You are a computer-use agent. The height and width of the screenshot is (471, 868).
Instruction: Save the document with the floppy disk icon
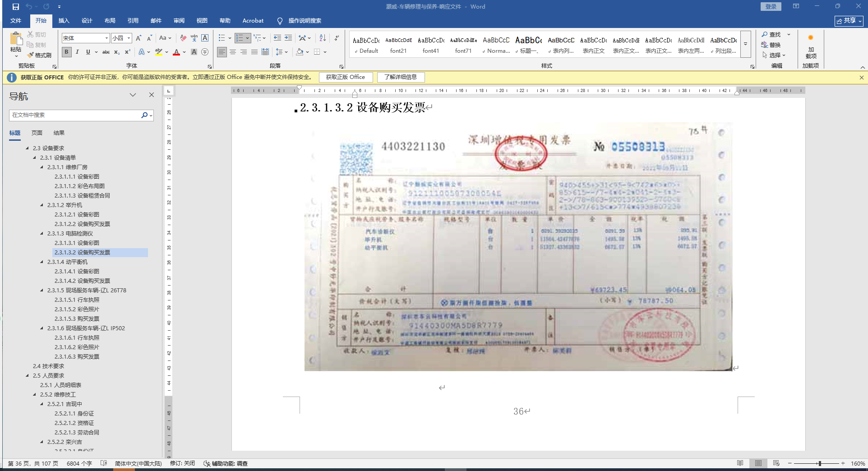click(16, 7)
